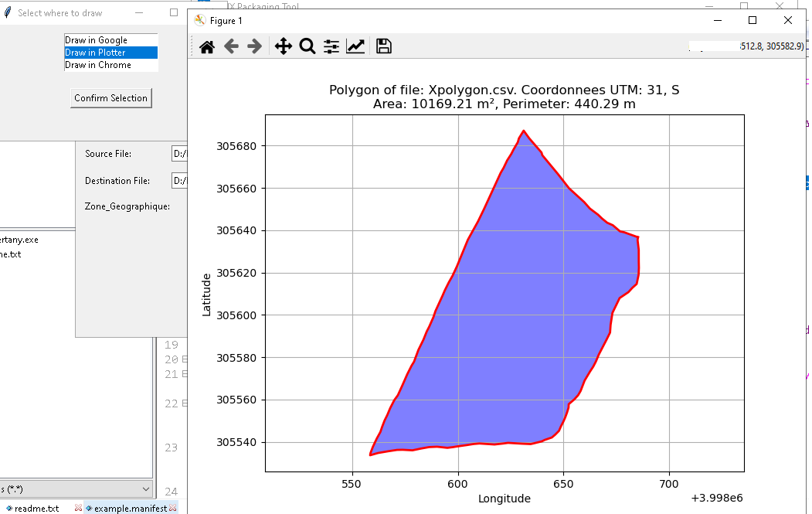Open the Configure subplots dialog
The width and height of the screenshot is (812, 514).
coord(331,47)
